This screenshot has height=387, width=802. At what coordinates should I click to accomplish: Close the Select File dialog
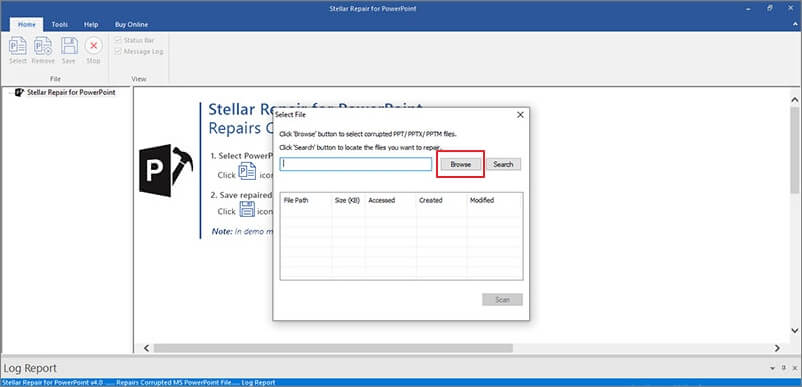(x=520, y=115)
